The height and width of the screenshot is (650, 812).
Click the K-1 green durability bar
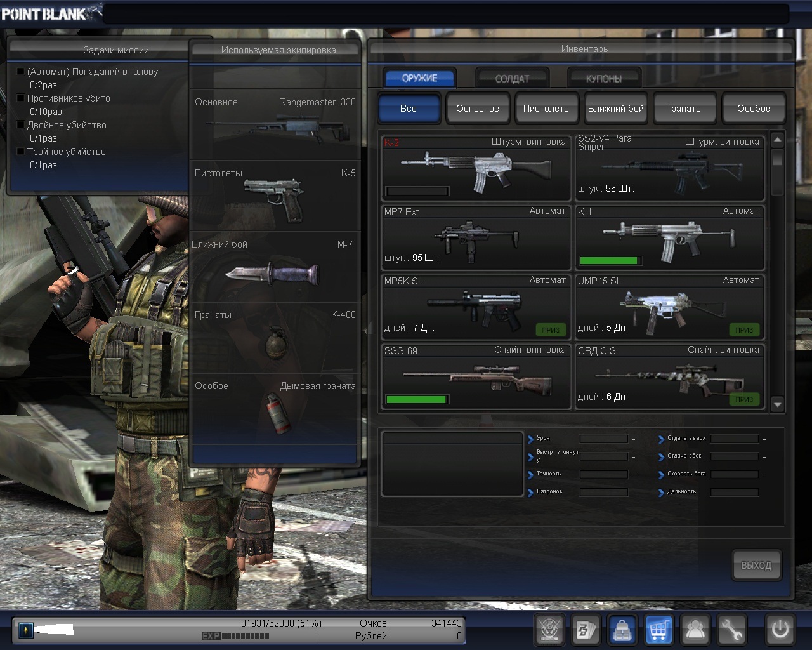click(x=610, y=260)
